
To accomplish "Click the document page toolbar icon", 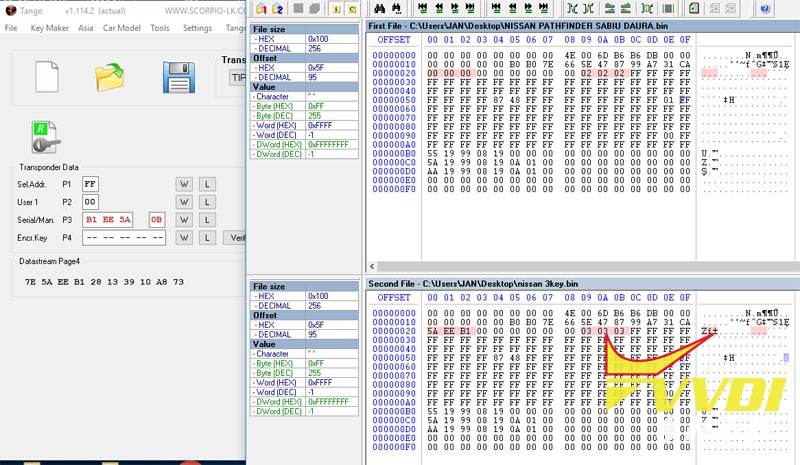I will [x=694, y=8].
